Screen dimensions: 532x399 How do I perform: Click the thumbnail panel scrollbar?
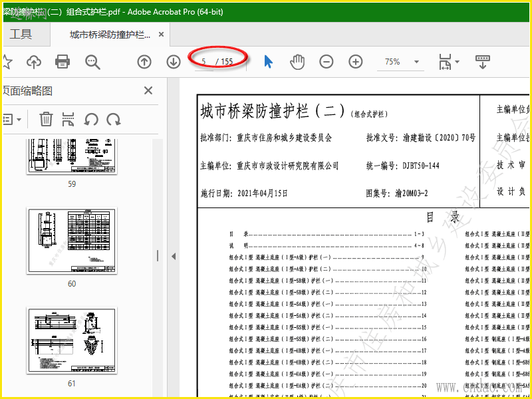click(x=158, y=255)
